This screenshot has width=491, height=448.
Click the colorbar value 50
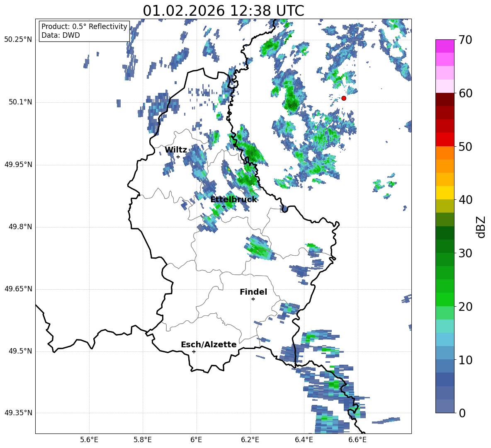pyautogui.click(x=465, y=146)
